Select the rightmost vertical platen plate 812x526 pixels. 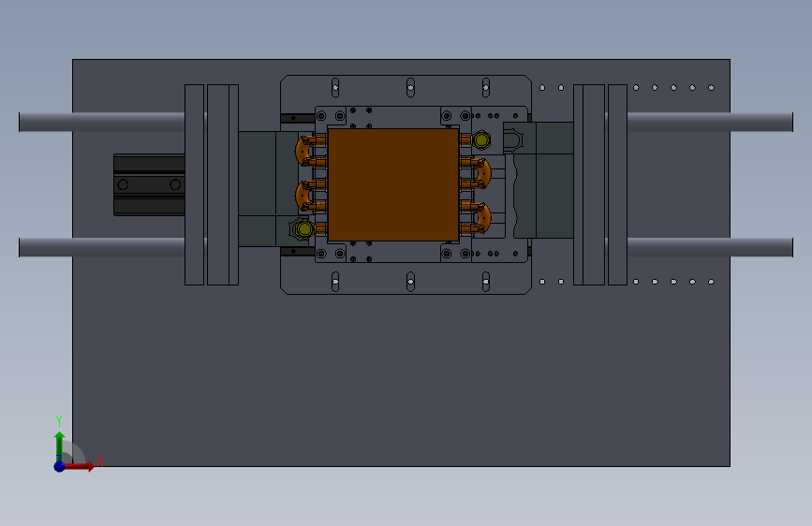618,184
